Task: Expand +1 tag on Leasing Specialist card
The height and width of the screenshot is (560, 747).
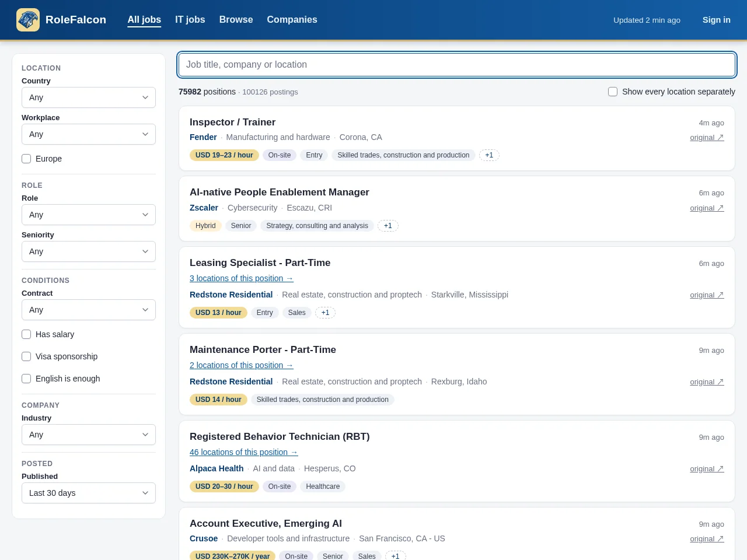Action: pyautogui.click(x=325, y=313)
